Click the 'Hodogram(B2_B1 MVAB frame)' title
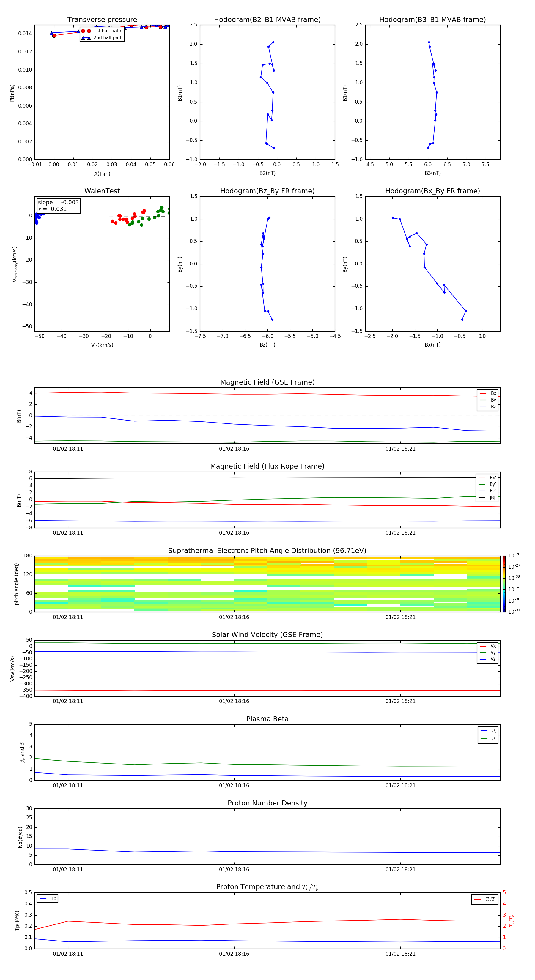 coord(267,20)
